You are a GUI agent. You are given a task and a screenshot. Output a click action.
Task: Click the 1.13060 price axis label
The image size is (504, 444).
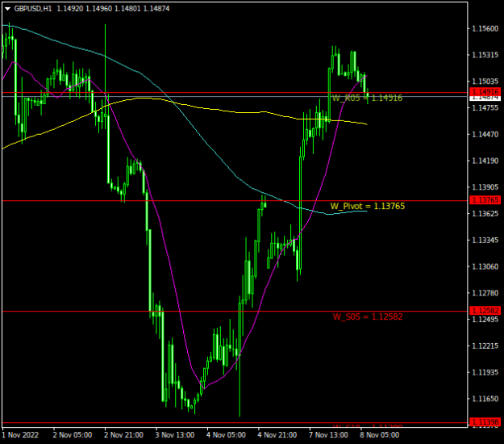[485, 266]
